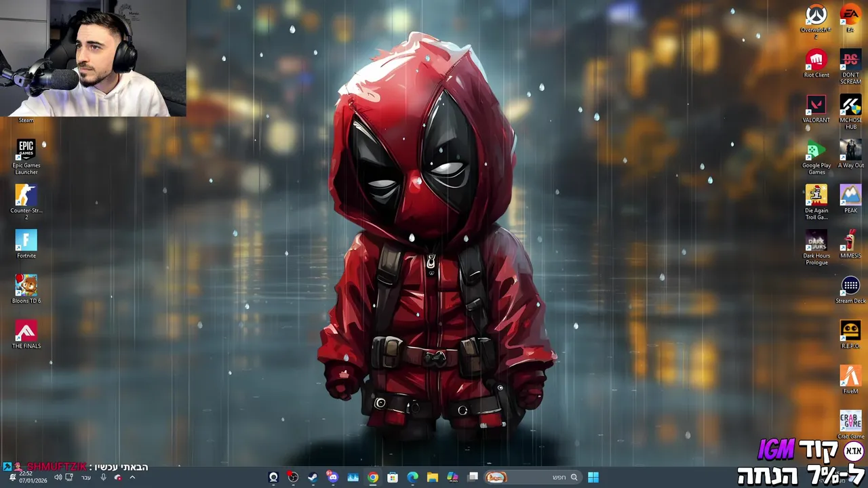Launch the Counter-Strike 2 desktop shortcut
The height and width of the screenshot is (488, 868).
click(x=26, y=202)
